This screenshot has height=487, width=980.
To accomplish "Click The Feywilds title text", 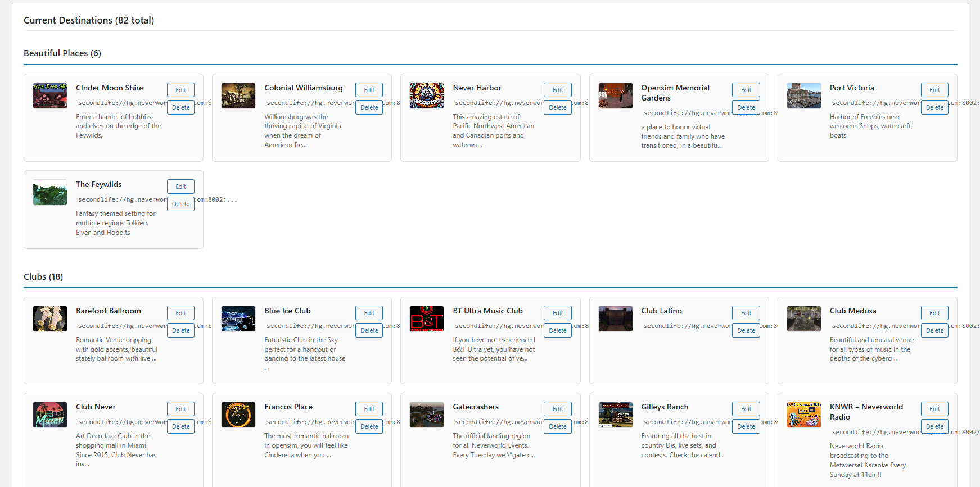I will tap(98, 184).
